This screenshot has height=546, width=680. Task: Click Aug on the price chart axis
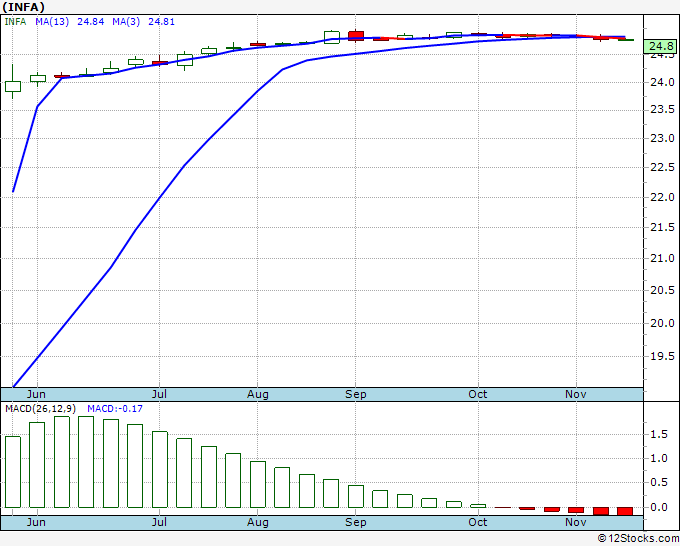coord(258,394)
